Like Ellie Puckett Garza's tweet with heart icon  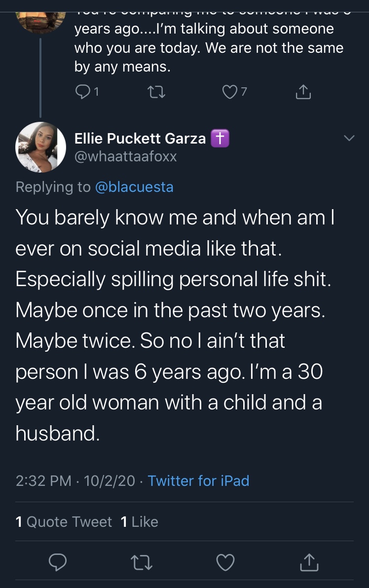(225, 562)
